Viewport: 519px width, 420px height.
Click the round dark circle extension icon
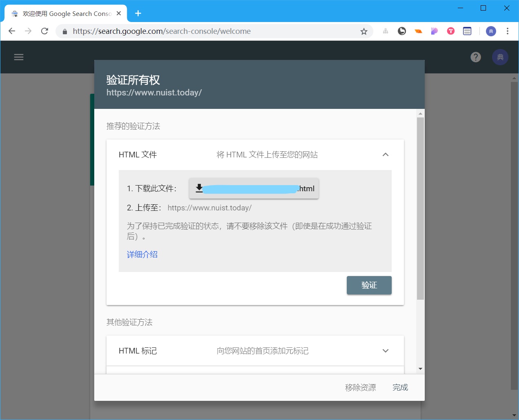402,31
